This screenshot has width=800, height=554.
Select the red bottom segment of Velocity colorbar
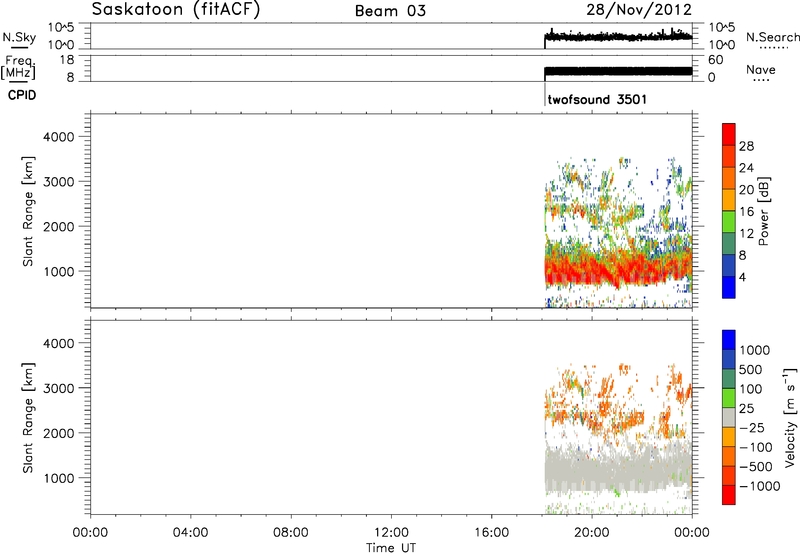pyautogui.click(x=729, y=495)
